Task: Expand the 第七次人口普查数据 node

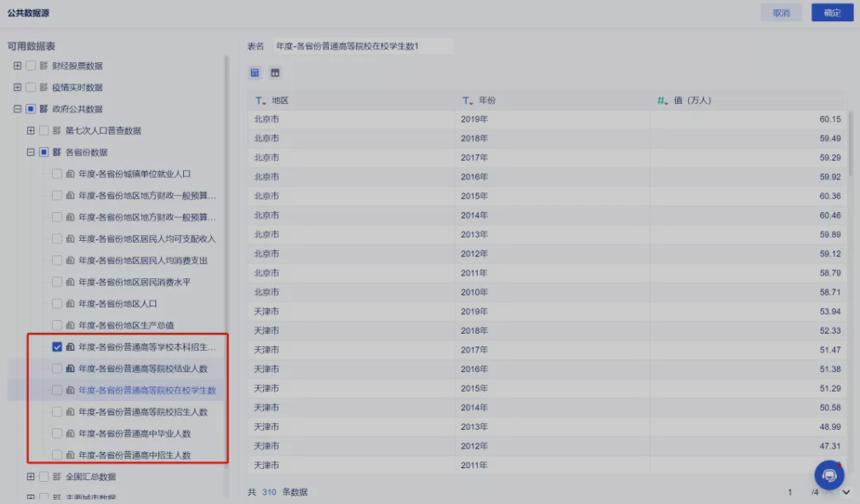Action: pyautogui.click(x=31, y=130)
